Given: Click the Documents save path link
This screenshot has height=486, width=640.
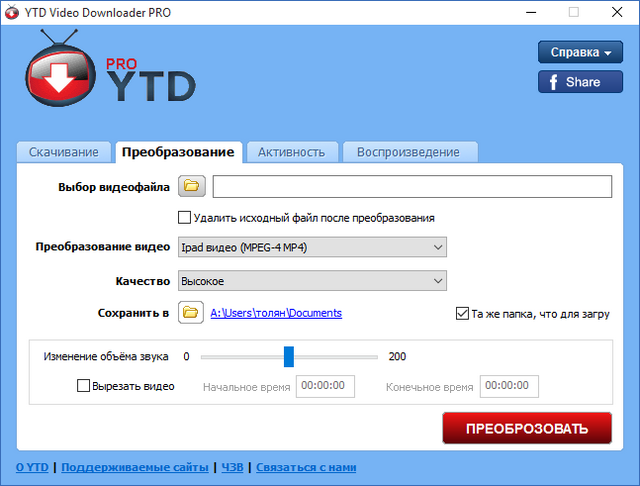Looking at the screenshot, I should (x=276, y=313).
